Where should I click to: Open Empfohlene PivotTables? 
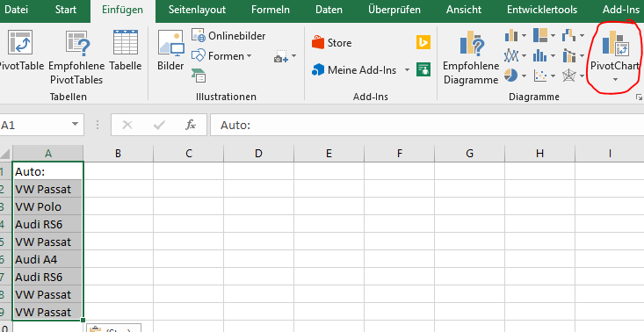pyautogui.click(x=76, y=57)
